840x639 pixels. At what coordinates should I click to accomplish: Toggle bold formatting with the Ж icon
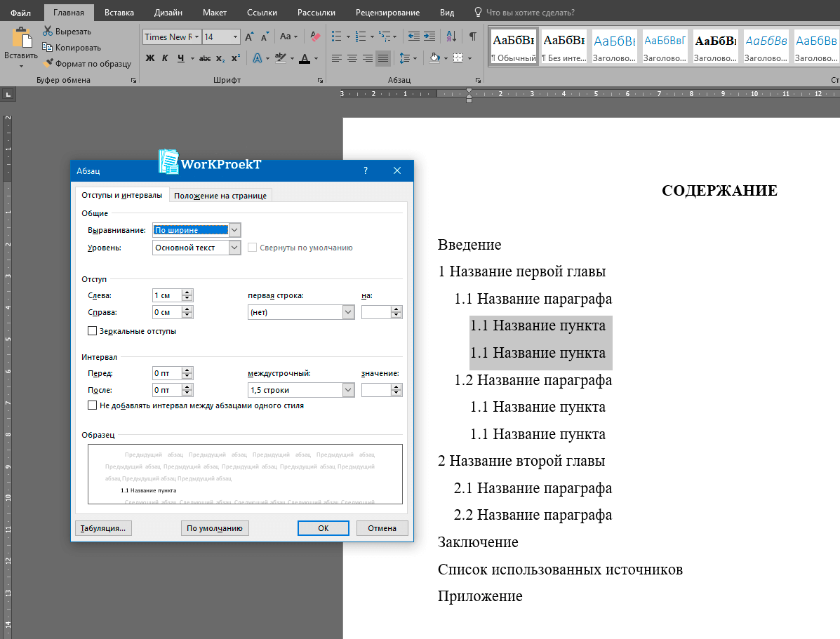(149, 58)
